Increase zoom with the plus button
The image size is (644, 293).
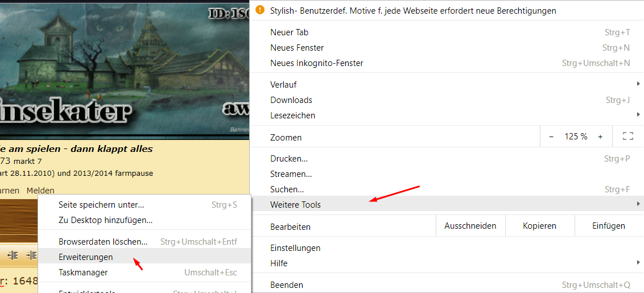click(600, 137)
